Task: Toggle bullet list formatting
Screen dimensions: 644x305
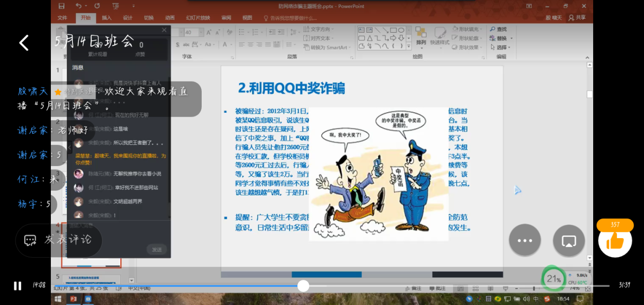Action: (x=242, y=32)
